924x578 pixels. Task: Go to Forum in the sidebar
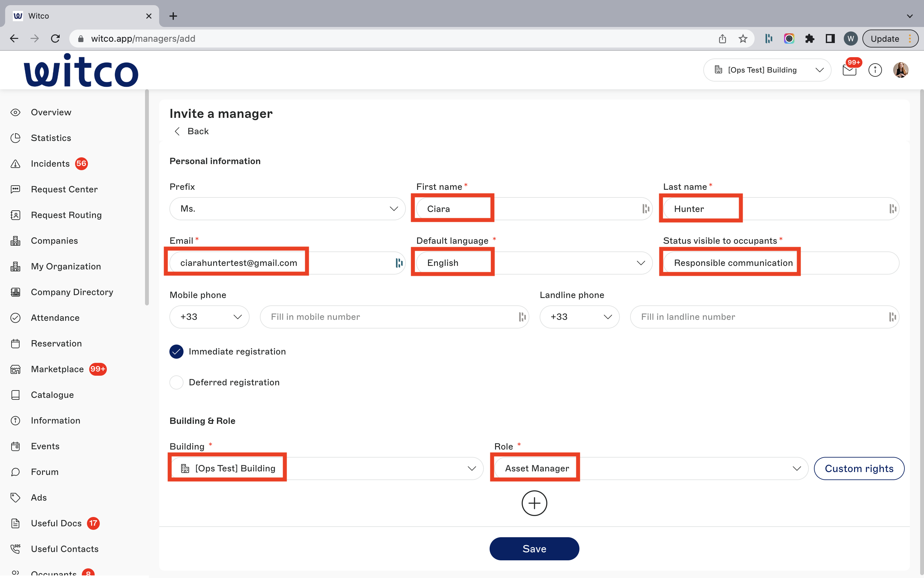point(45,472)
